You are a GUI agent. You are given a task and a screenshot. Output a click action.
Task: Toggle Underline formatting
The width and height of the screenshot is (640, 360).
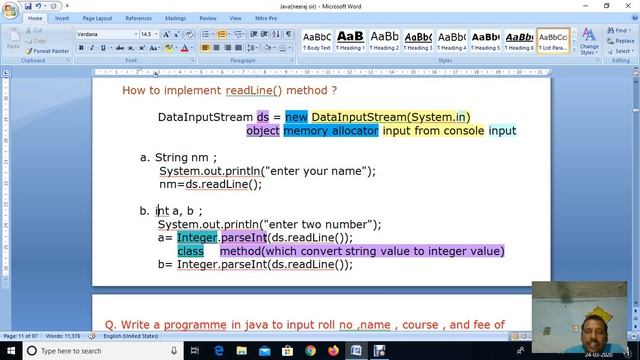(x=103, y=48)
